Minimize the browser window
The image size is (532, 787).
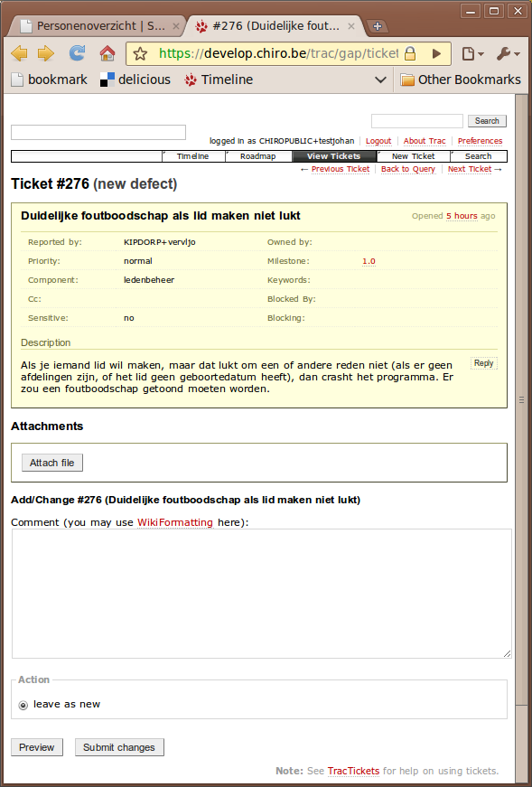tap(471, 11)
